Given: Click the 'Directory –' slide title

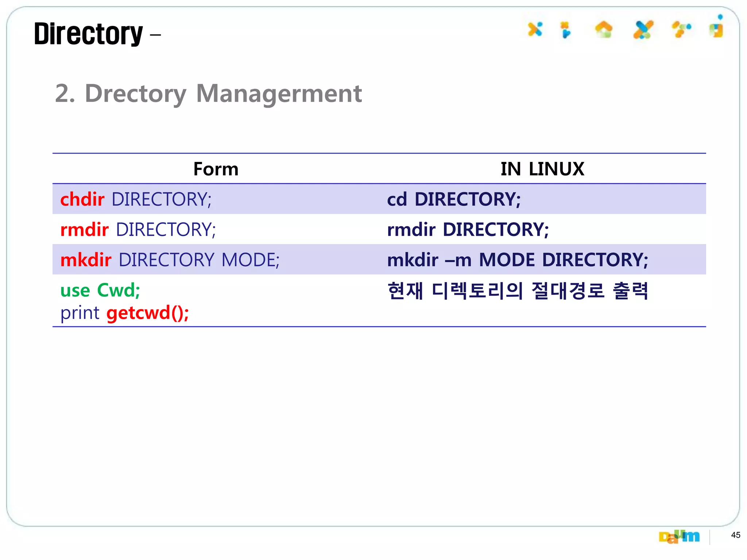Looking at the screenshot, I should tap(97, 34).
